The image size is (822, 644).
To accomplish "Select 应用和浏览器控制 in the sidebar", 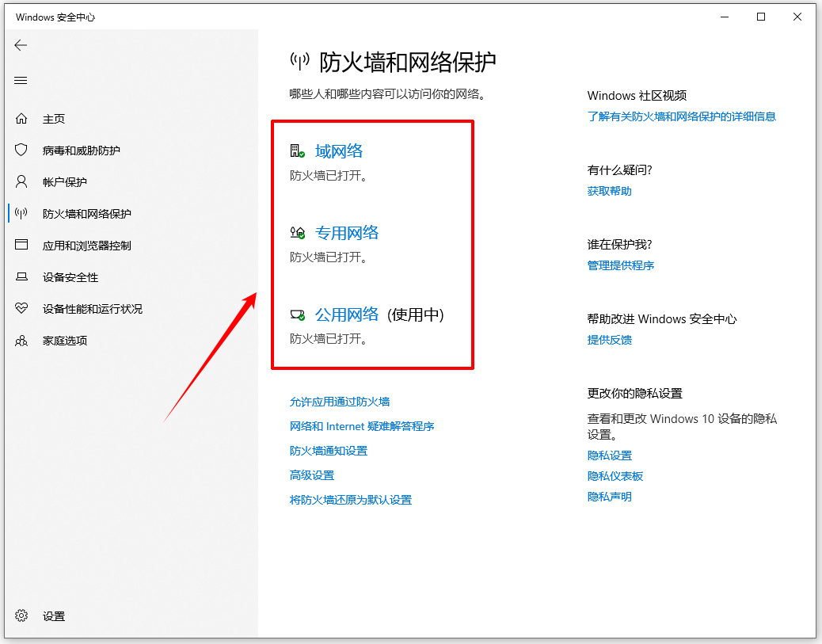I will click(86, 246).
